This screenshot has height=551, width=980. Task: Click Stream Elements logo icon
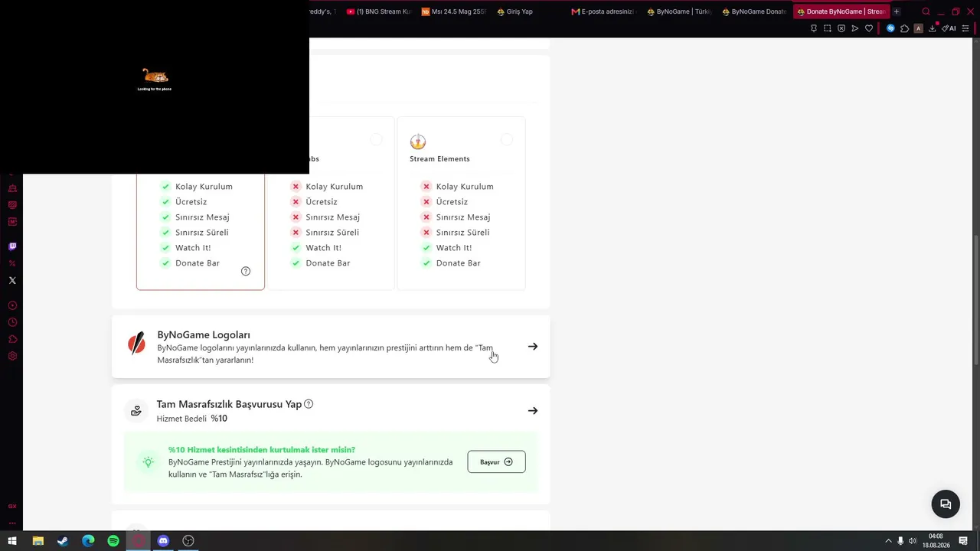pyautogui.click(x=418, y=142)
